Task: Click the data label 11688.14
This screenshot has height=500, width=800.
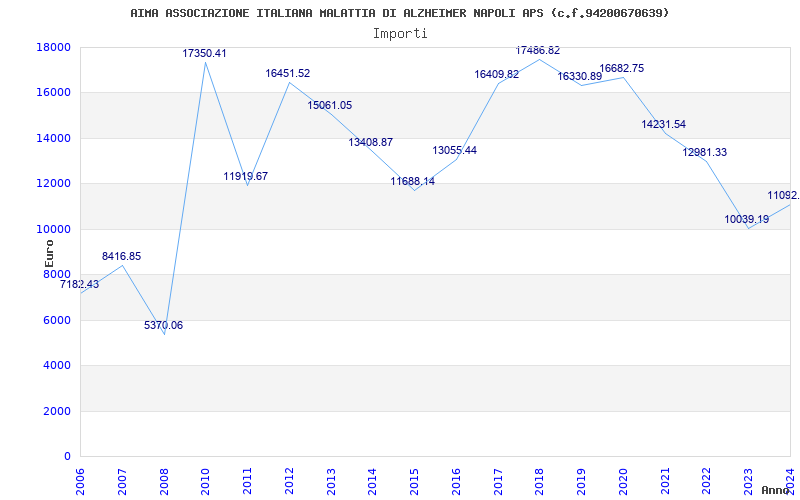Action: pos(413,181)
